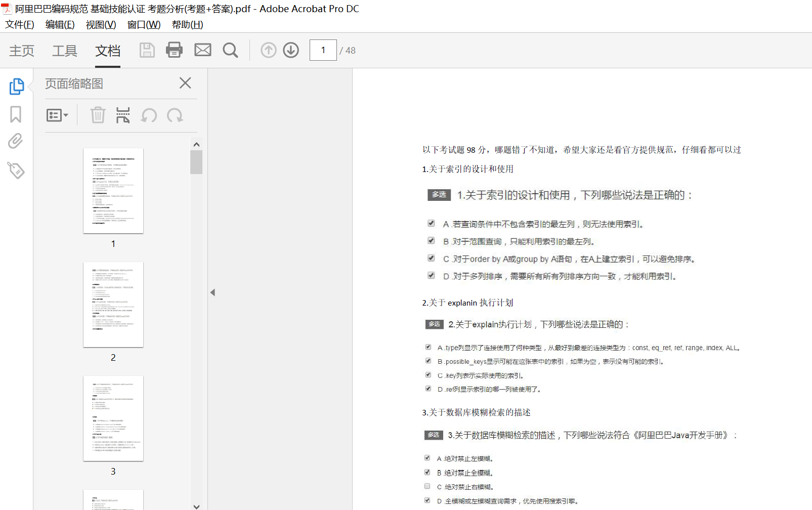Select page 3 thumbnail

coord(113,418)
